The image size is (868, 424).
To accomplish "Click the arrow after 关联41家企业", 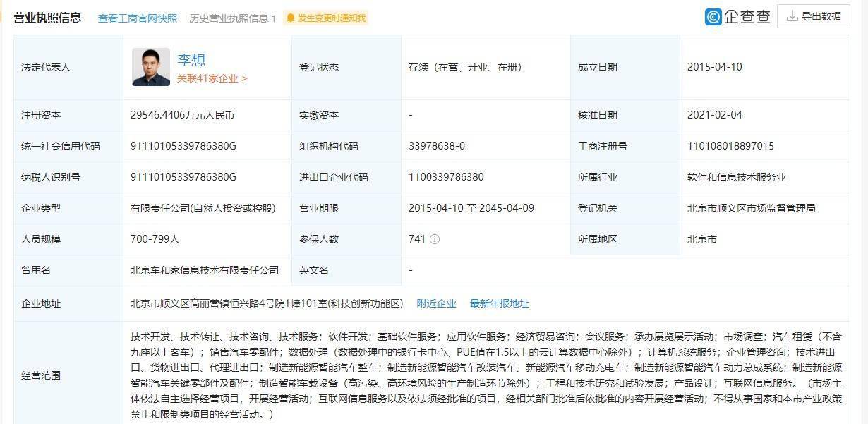I will click(243, 78).
